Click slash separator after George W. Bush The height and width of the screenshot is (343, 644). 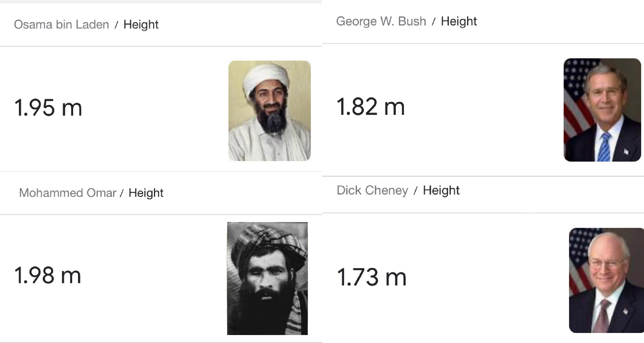434,22
